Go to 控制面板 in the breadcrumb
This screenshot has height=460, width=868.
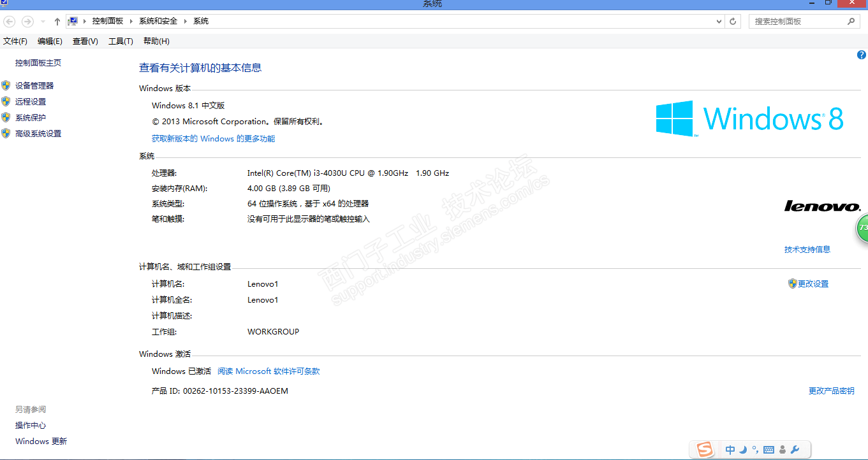108,21
